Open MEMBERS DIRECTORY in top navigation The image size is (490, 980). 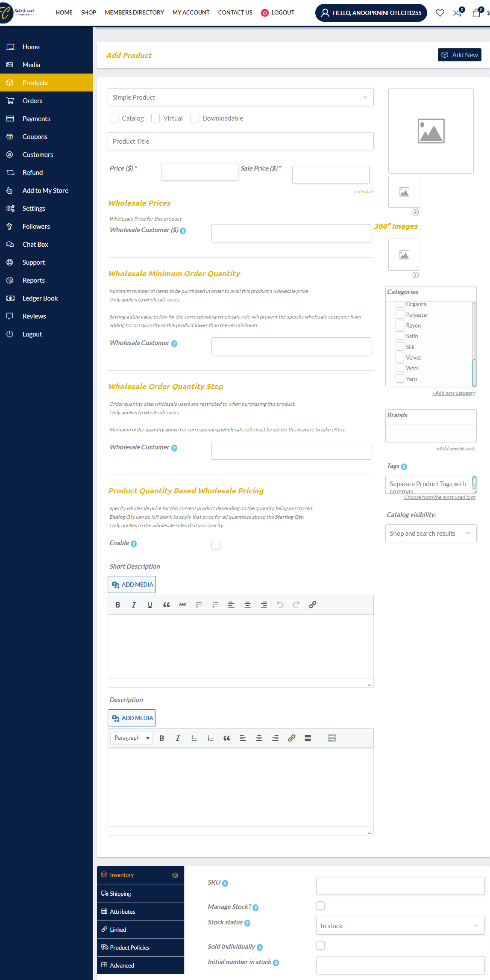tap(134, 12)
